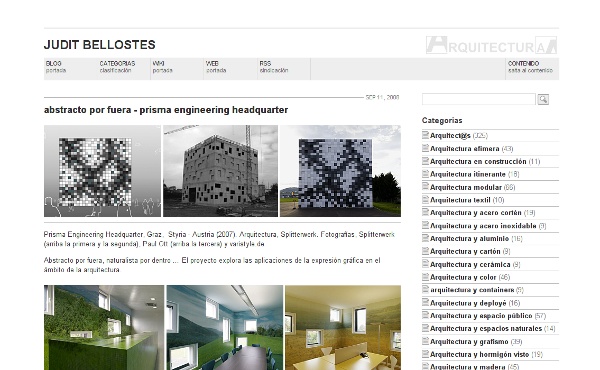Click CONTENIDO salta al contenido link
Screen dimensions: 600x370
coord(530,67)
